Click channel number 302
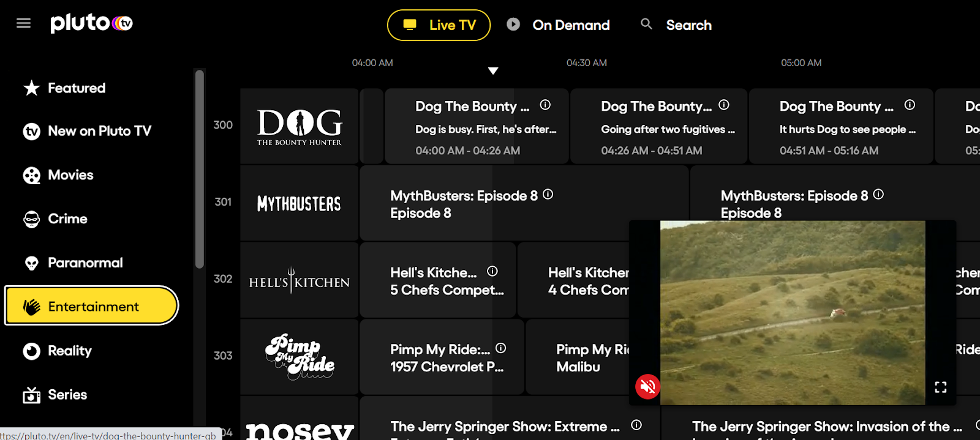The image size is (980, 440). tap(223, 278)
